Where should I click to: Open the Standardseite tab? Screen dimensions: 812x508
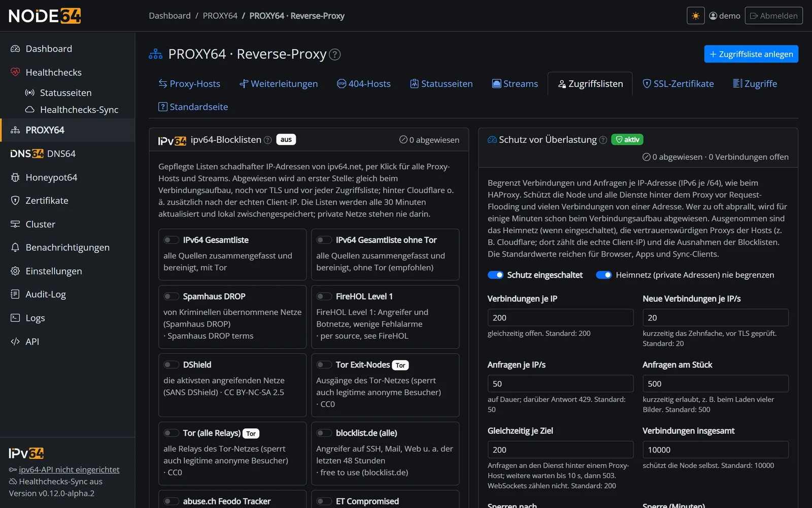[x=193, y=107]
